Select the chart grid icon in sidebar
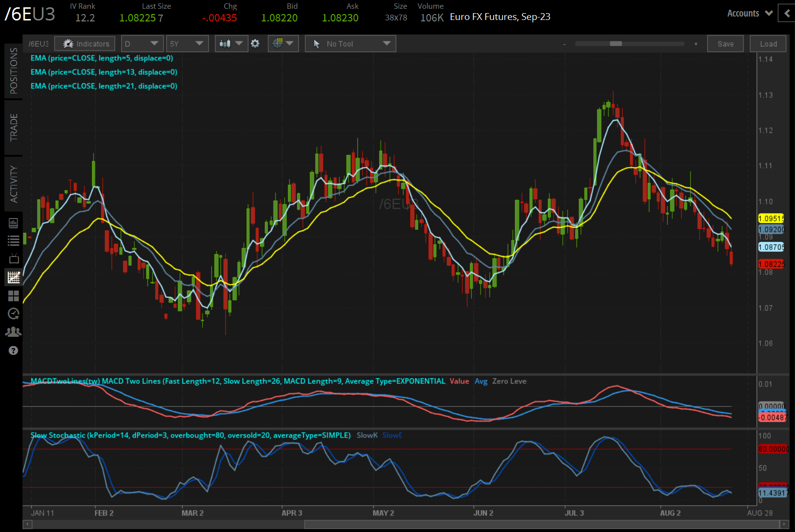The image size is (795, 532). pyautogui.click(x=14, y=277)
